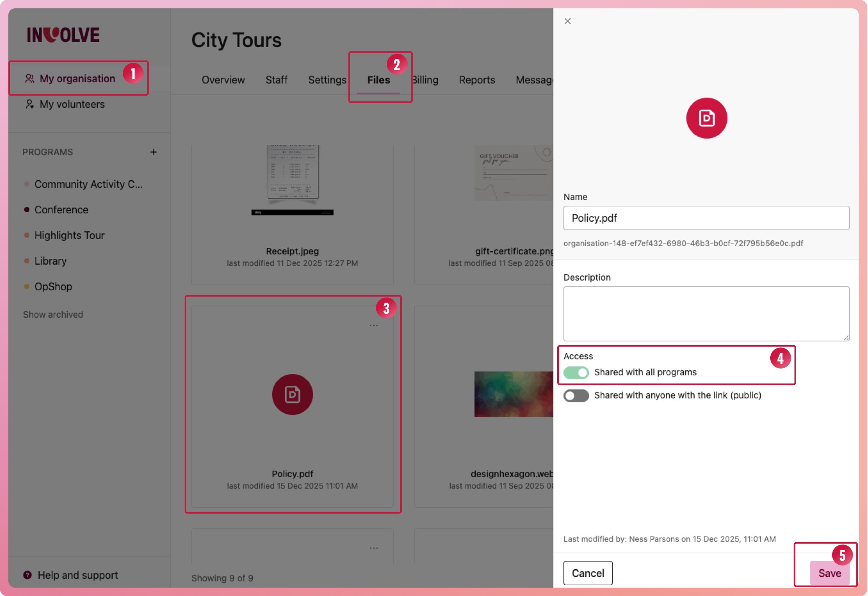This screenshot has width=868, height=596.
Task: Add a program with the plus icon
Action: tap(154, 152)
